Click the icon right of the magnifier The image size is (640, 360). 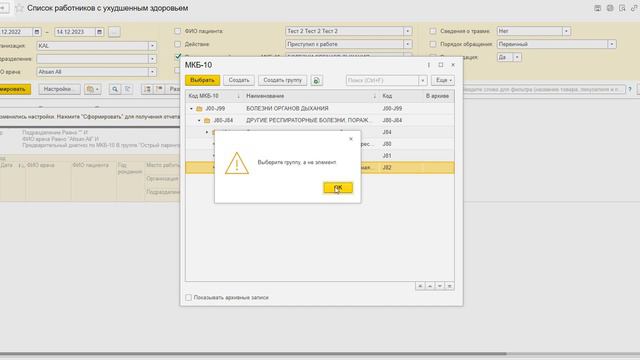(x=128, y=89)
